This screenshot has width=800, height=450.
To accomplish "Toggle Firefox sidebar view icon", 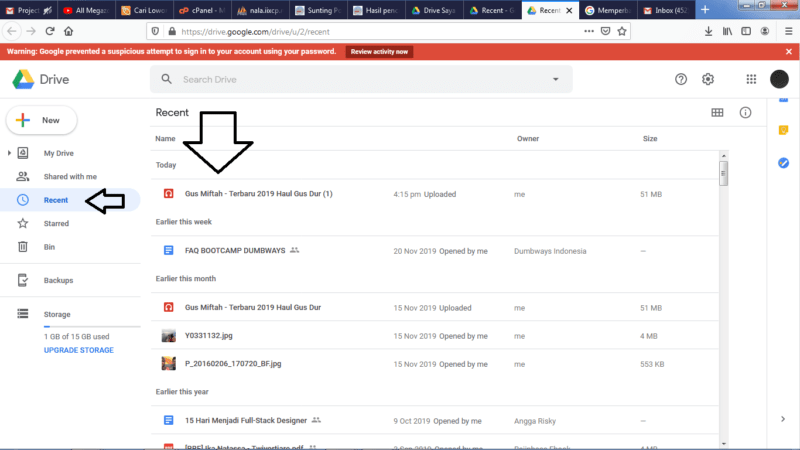I will pos(746,31).
